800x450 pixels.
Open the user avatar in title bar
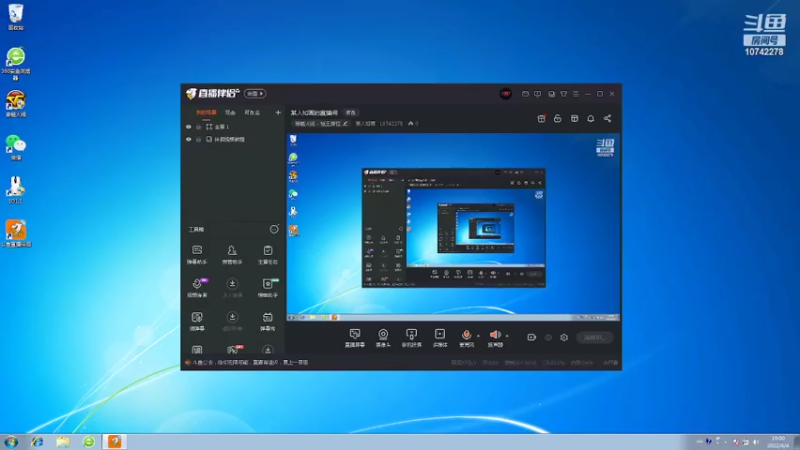point(506,94)
